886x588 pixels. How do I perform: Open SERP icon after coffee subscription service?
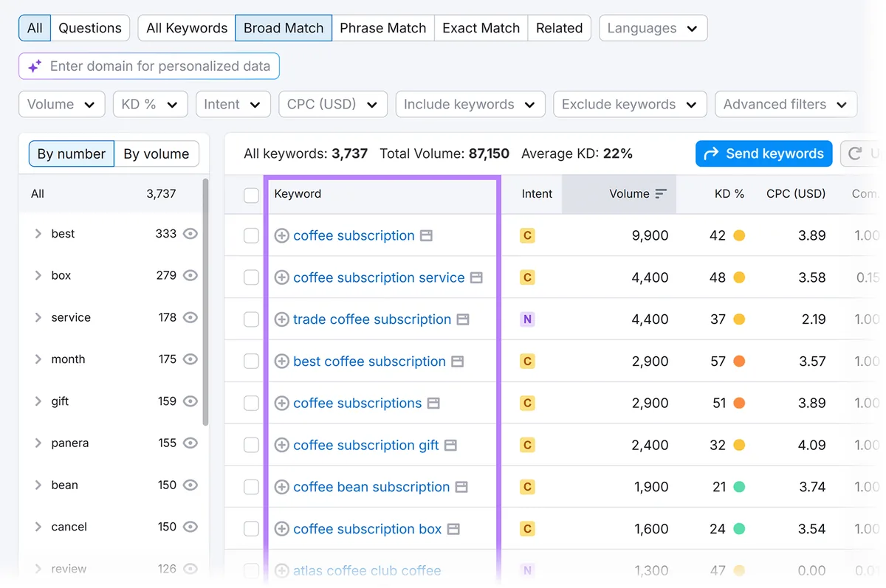tap(476, 278)
